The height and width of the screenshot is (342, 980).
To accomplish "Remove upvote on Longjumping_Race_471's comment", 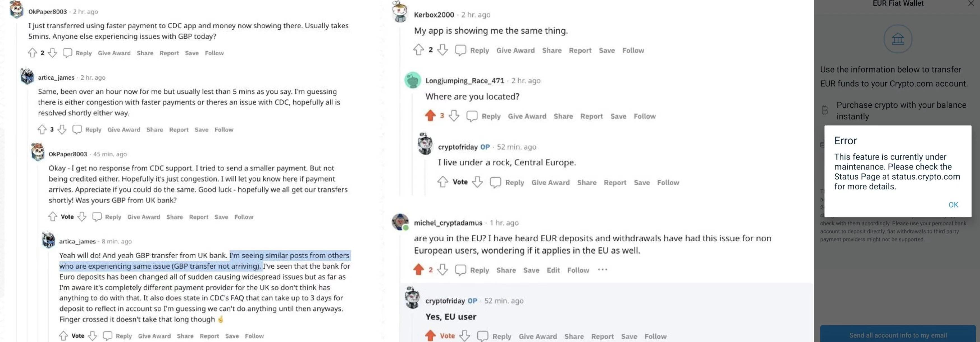I will (430, 116).
